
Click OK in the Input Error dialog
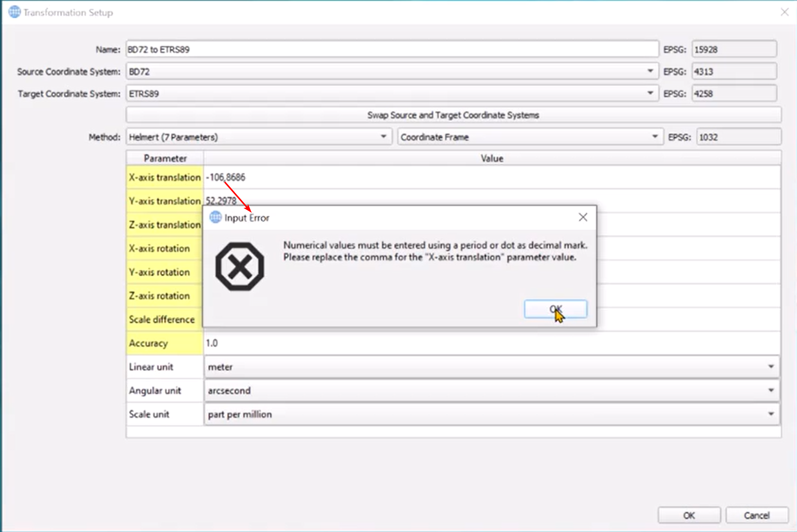(x=555, y=309)
